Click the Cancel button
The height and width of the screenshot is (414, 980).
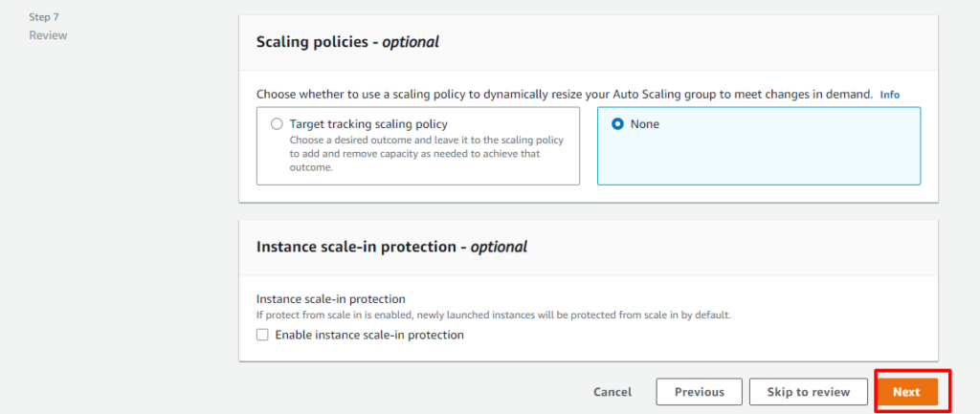612,392
